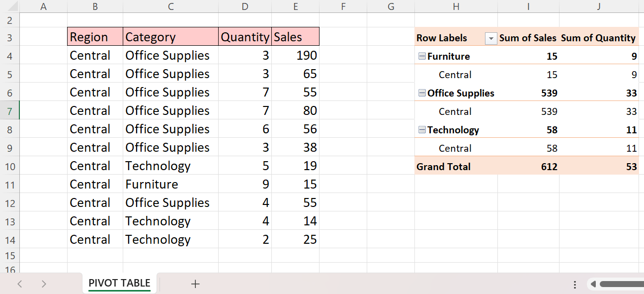Select the cell containing sales value 190
The width and height of the screenshot is (644, 294).
coord(296,56)
